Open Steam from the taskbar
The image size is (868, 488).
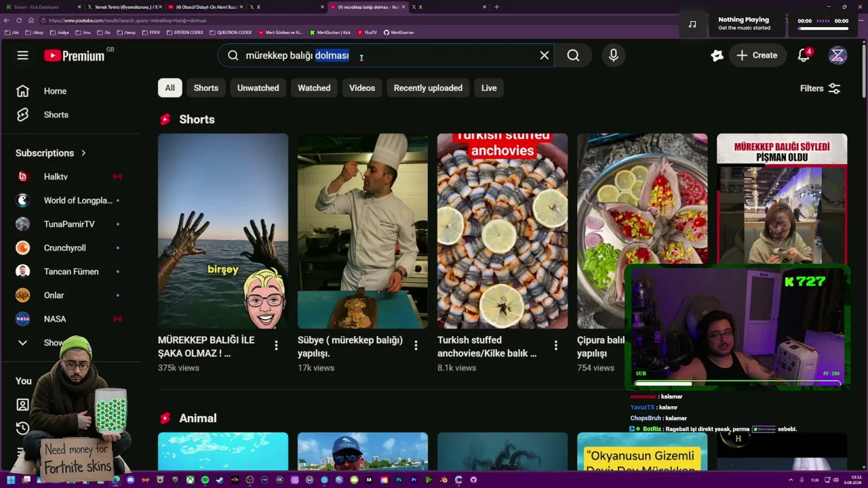pyautogui.click(x=219, y=480)
